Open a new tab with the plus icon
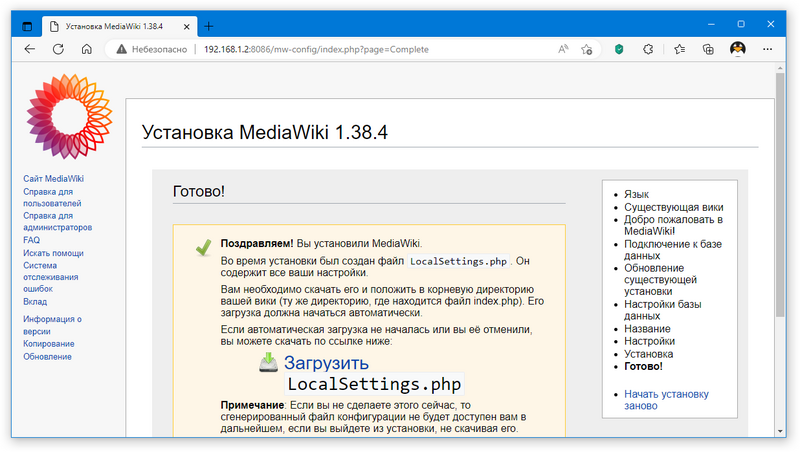The width and height of the screenshot is (800, 452). click(x=209, y=26)
